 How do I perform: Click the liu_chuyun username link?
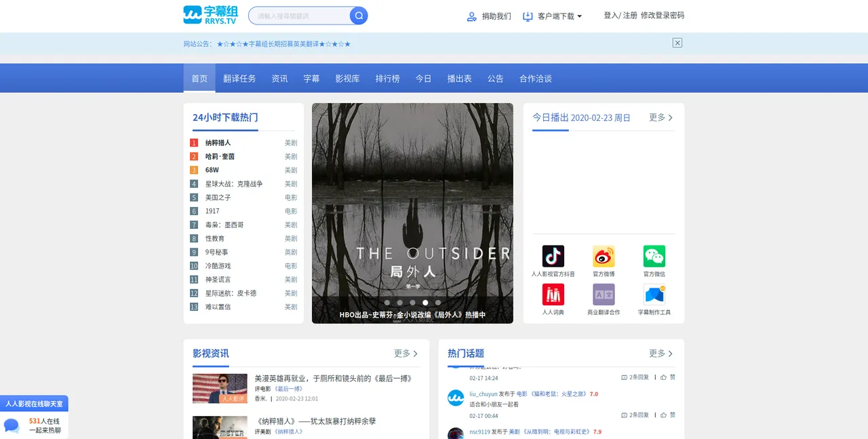click(x=484, y=394)
